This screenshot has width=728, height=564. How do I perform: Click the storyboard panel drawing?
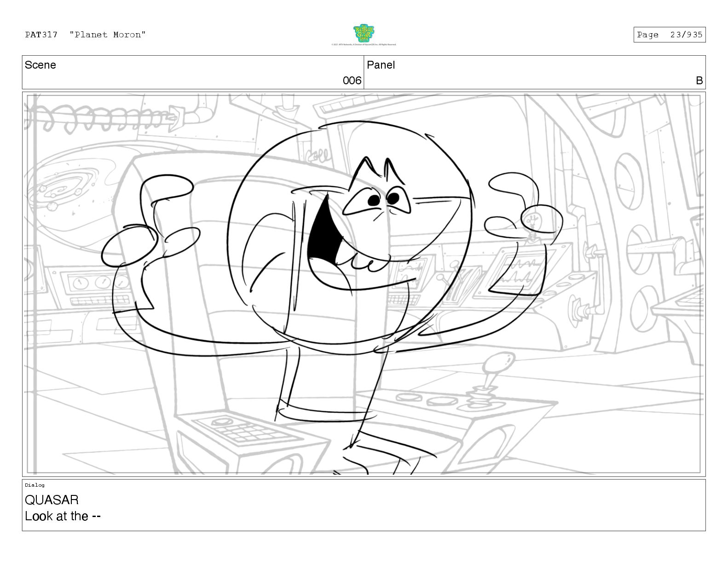click(x=364, y=284)
